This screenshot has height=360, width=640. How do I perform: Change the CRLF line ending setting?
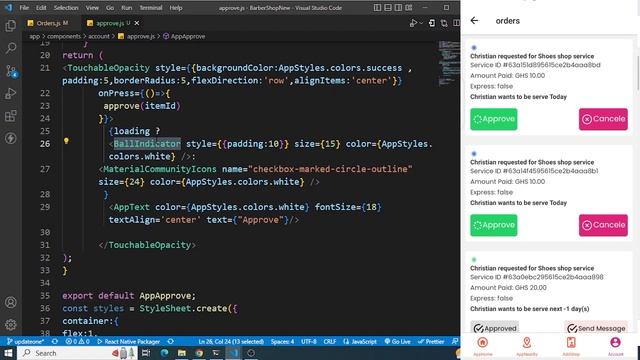click(330, 342)
